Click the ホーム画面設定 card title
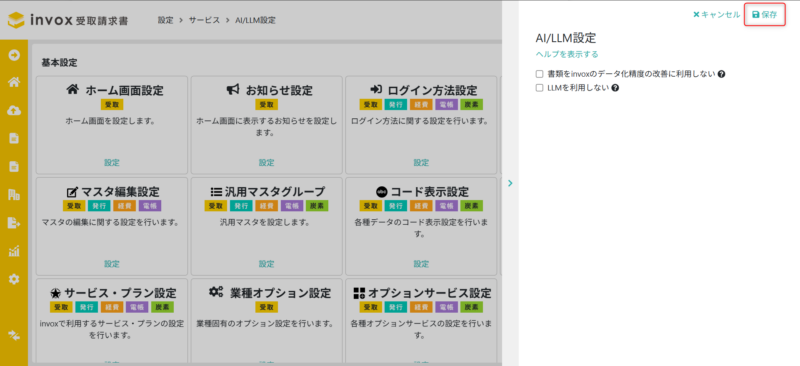 (124, 91)
